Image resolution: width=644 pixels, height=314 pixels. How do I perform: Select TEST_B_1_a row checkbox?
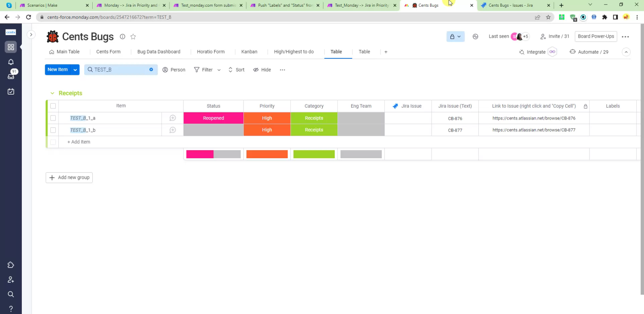click(x=53, y=118)
